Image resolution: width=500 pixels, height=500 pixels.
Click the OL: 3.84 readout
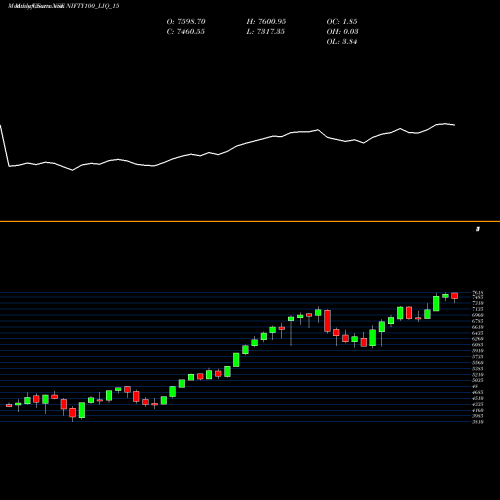click(342, 42)
